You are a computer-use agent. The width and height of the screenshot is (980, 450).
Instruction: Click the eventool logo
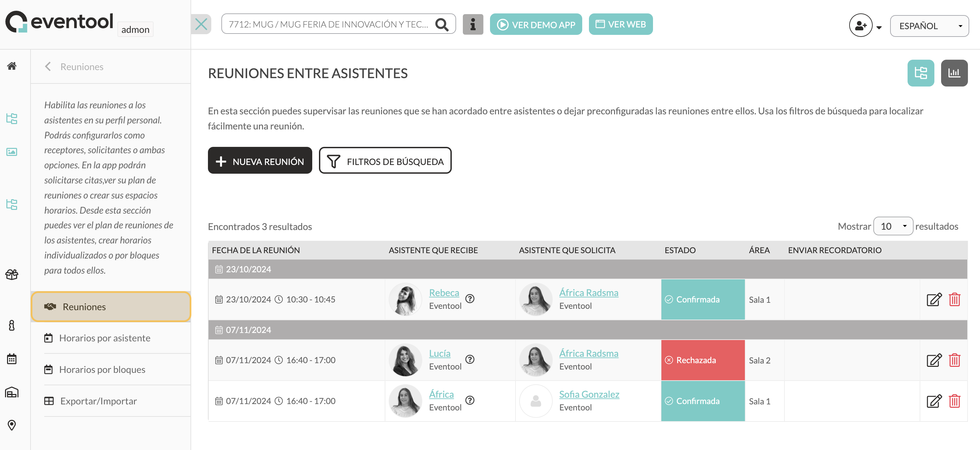[x=59, y=21]
